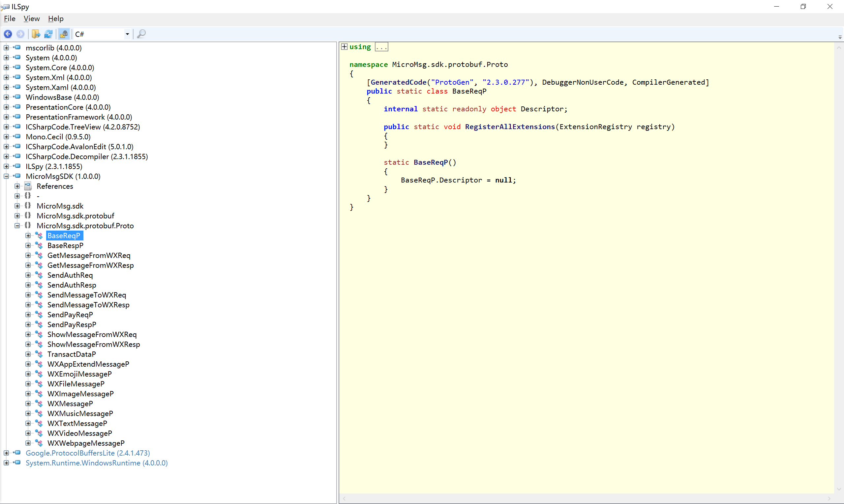844x504 pixels.
Task: Click the Back navigation arrow
Action: pos(8,34)
